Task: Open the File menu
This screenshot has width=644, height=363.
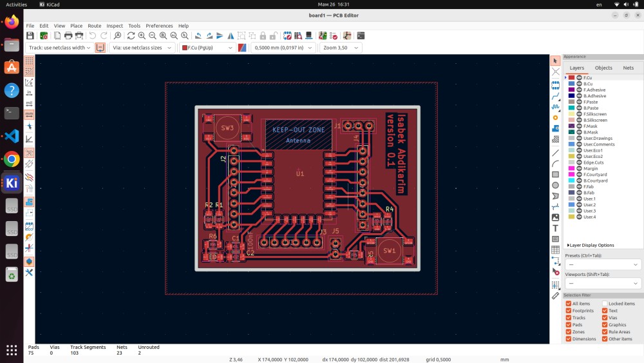Action: pyautogui.click(x=30, y=26)
